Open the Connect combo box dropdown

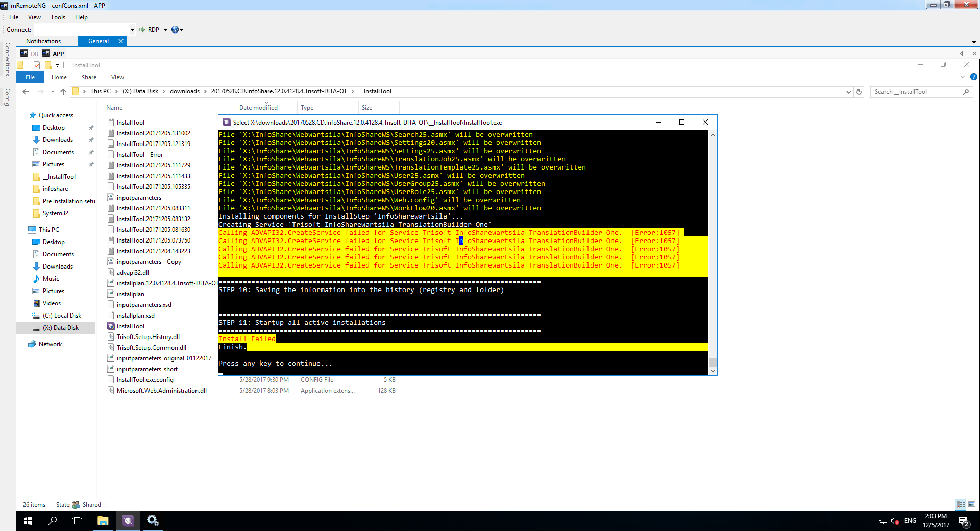point(132,30)
